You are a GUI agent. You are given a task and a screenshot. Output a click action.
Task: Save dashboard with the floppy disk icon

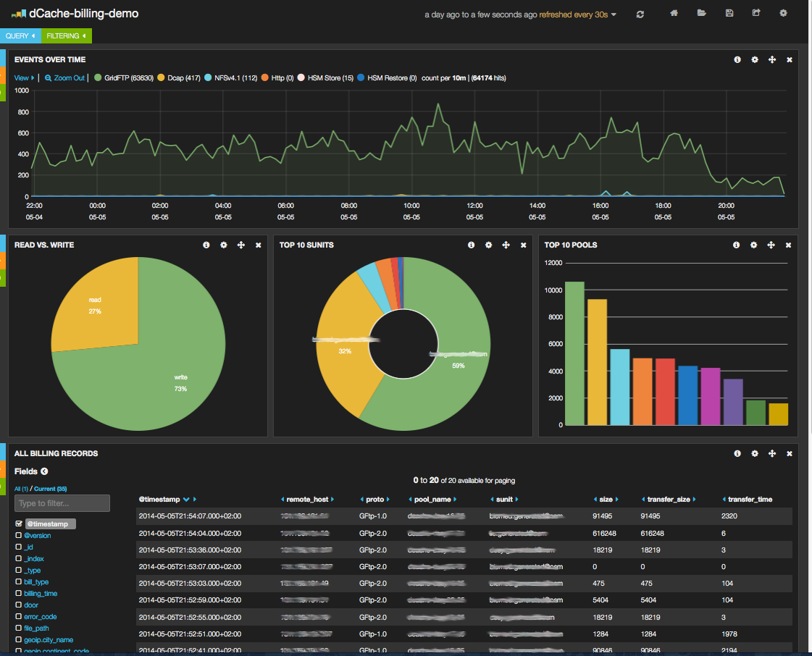pos(729,13)
